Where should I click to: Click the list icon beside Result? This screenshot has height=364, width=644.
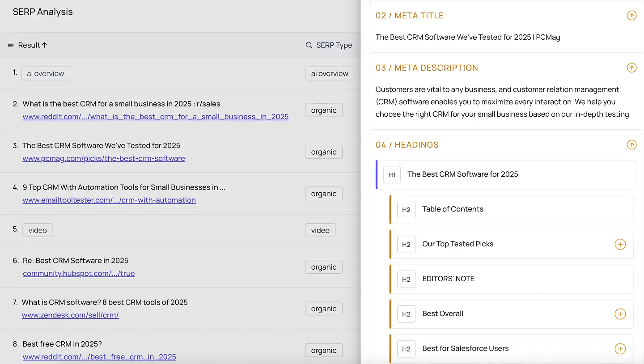[11, 45]
